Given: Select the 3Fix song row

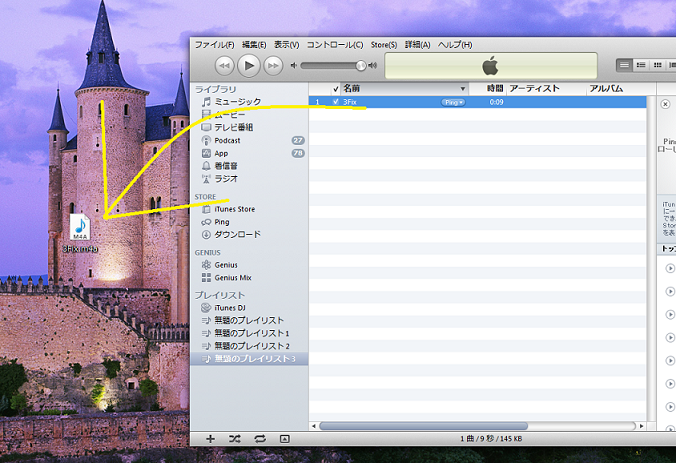Looking at the screenshot, I should (478, 102).
